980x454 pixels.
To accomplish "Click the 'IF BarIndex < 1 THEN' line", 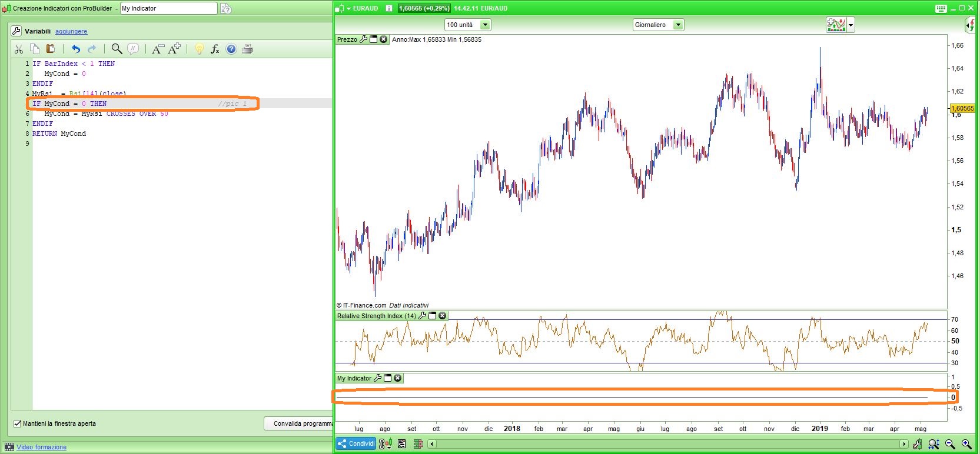I will point(74,64).
